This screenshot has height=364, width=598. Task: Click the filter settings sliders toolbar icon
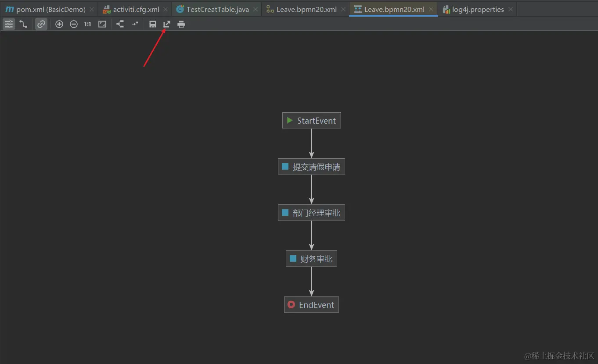(x=9, y=24)
